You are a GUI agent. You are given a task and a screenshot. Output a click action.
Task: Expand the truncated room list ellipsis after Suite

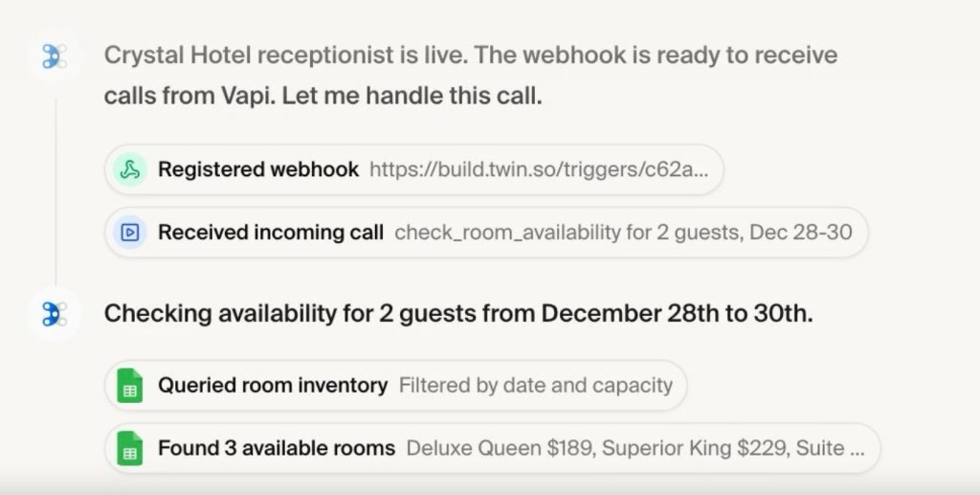[x=857, y=448]
